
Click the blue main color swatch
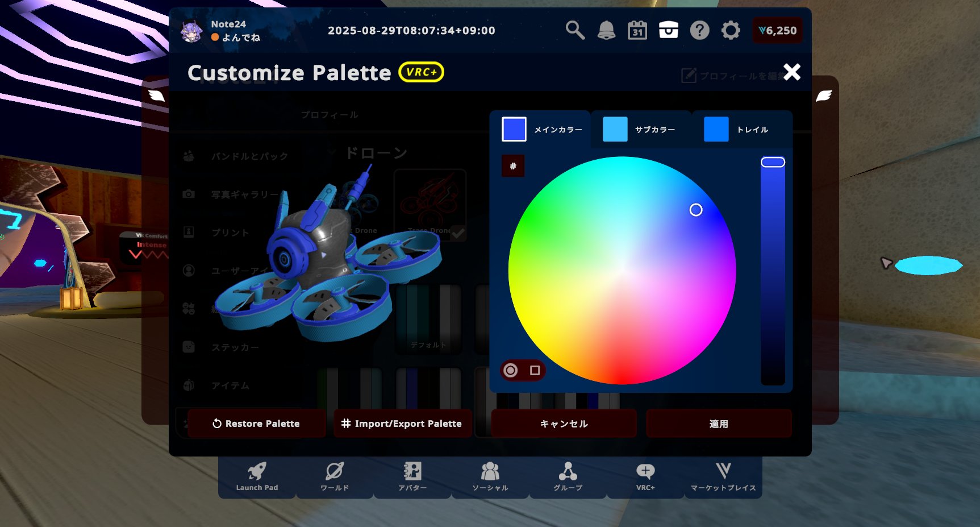click(514, 129)
